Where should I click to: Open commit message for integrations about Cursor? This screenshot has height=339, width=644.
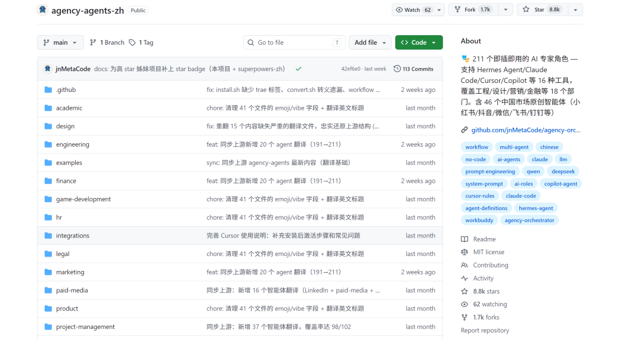click(283, 236)
